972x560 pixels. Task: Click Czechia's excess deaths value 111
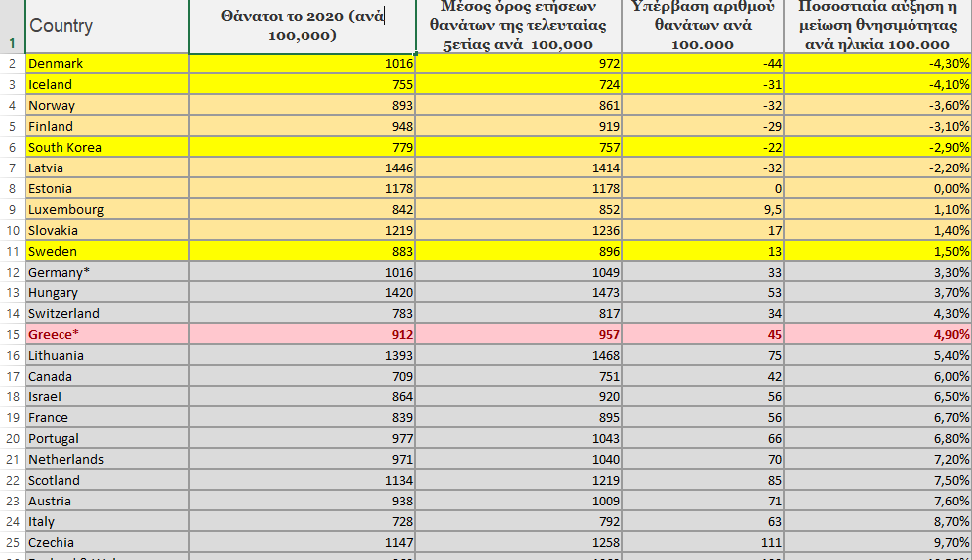tap(702, 542)
